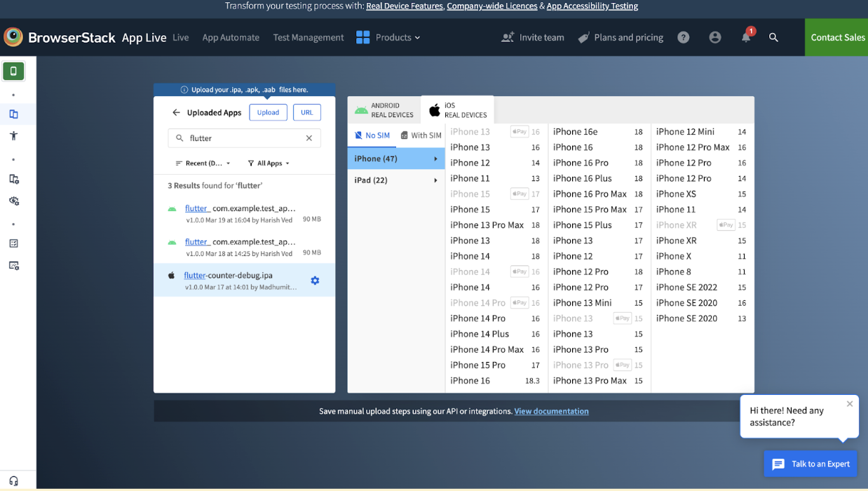Click the search magnifier in top navigation
Screen dimensions: 868x491
[773, 37]
